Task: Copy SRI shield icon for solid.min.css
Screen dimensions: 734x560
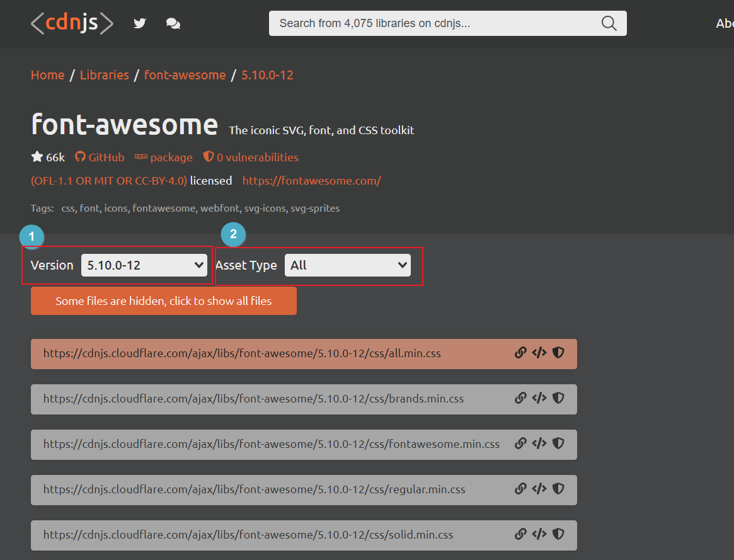Action: click(558, 534)
